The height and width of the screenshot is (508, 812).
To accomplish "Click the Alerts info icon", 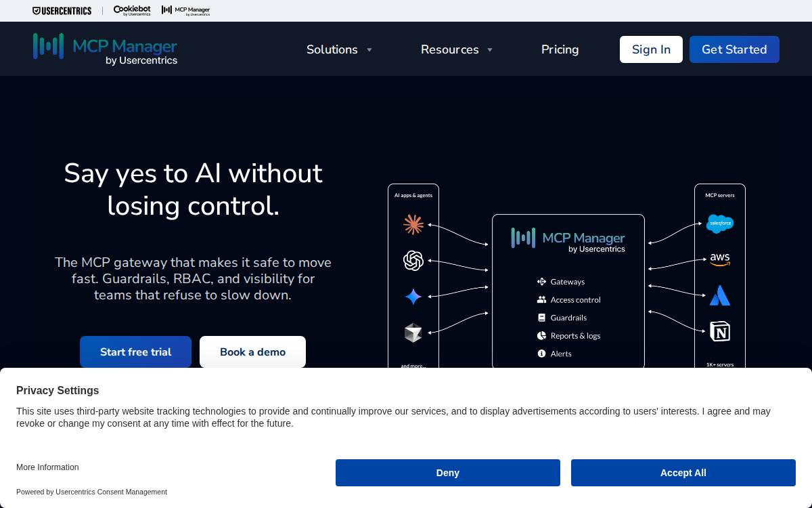I will (x=541, y=354).
